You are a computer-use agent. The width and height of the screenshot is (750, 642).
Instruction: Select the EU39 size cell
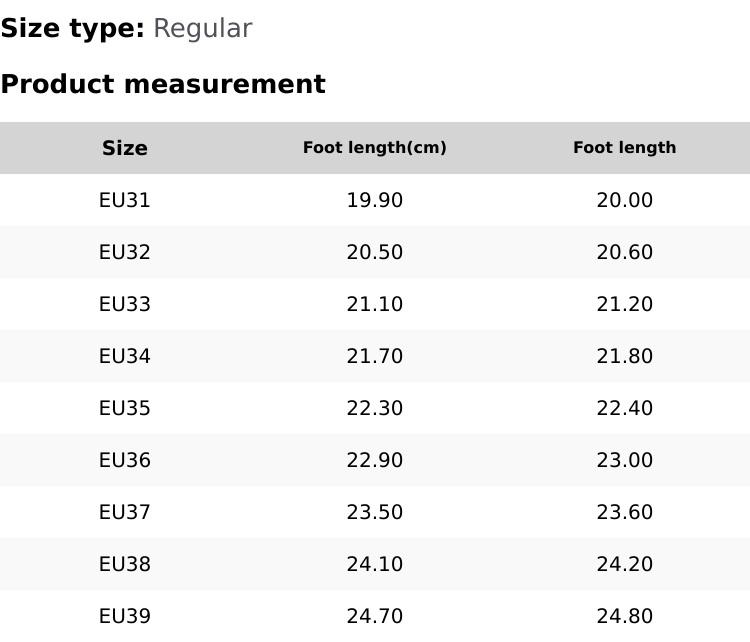[x=125, y=616]
